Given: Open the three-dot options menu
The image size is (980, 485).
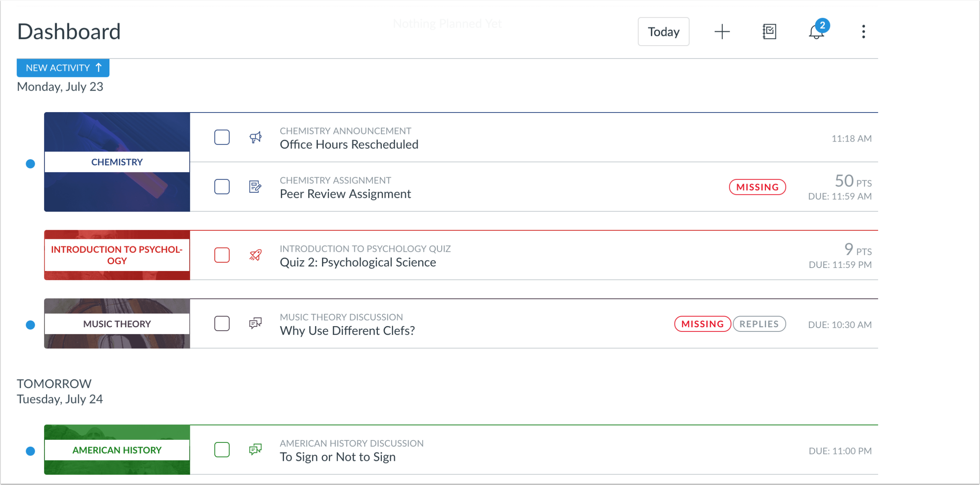Looking at the screenshot, I should click(x=864, y=31).
